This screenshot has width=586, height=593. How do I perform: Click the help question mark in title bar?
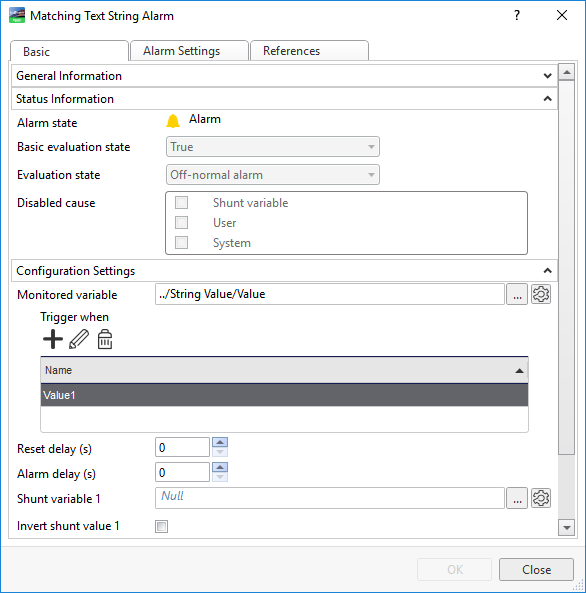(517, 16)
